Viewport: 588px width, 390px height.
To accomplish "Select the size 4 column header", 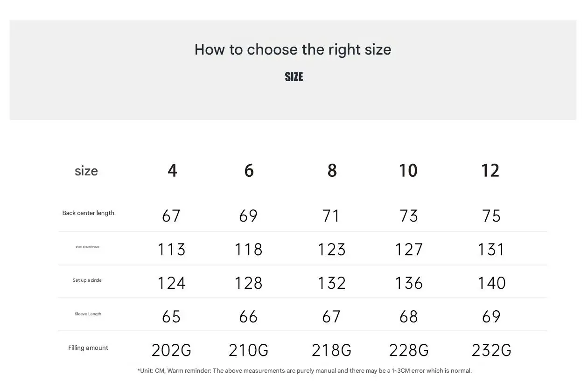I will (172, 171).
